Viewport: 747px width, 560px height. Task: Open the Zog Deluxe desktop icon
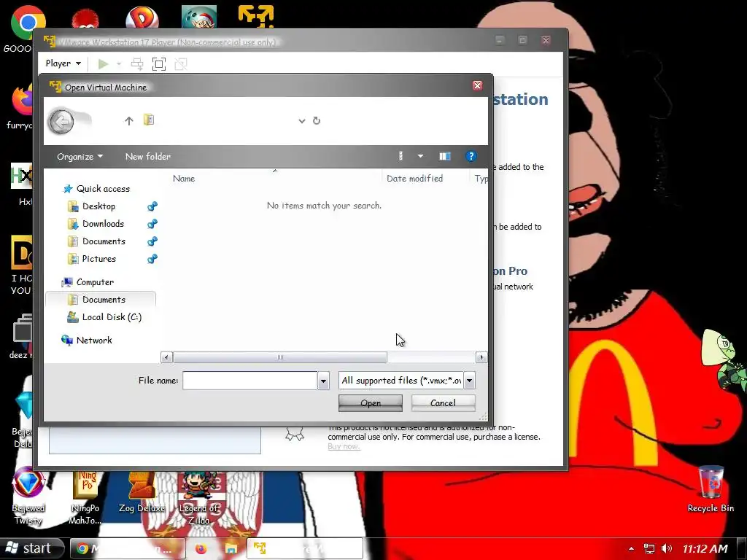point(142,493)
